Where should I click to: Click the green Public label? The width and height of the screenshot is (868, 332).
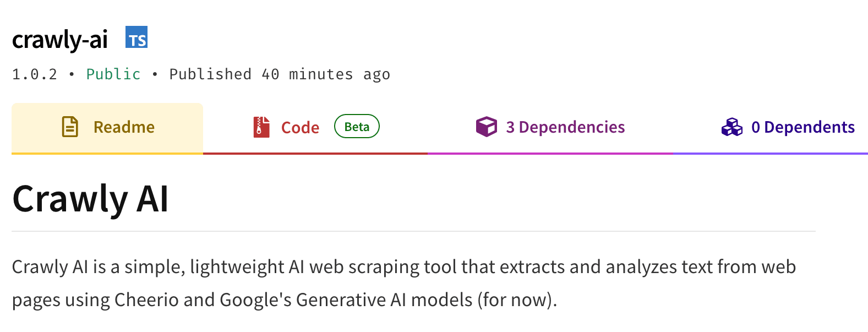tap(113, 74)
